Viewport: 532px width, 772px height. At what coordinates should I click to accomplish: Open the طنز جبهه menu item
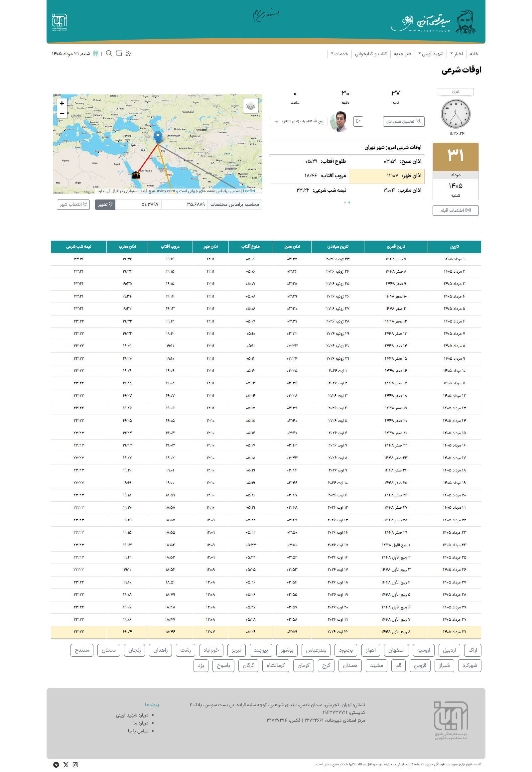pos(402,54)
